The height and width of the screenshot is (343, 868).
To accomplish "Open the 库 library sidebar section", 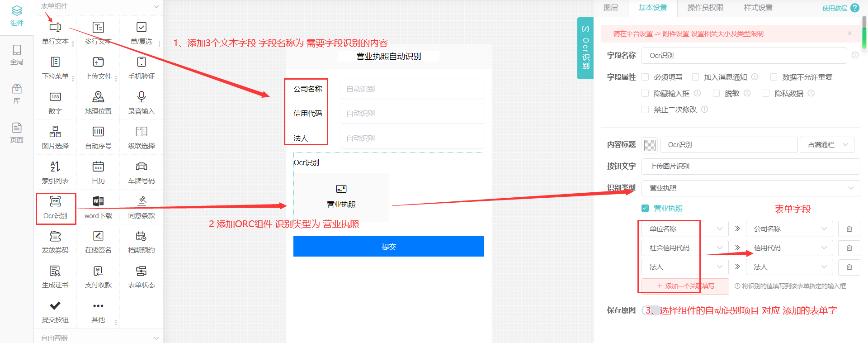I will coord(17,94).
